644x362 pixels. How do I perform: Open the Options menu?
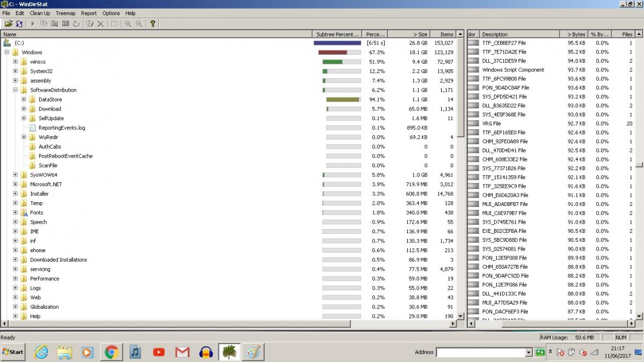point(111,13)
